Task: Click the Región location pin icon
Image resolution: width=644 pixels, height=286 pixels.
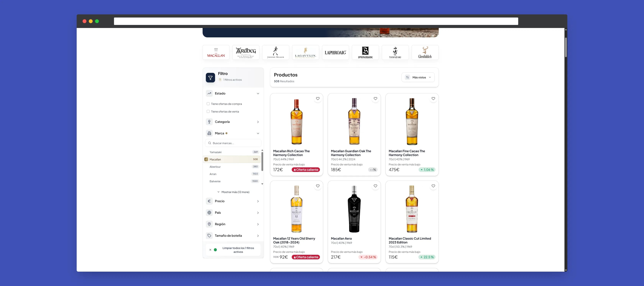Action: pyautogui.click(x=209, y=224)
